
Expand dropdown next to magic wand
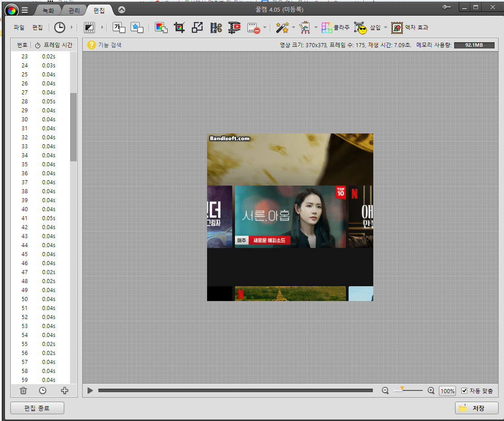[x=293, y=27]
